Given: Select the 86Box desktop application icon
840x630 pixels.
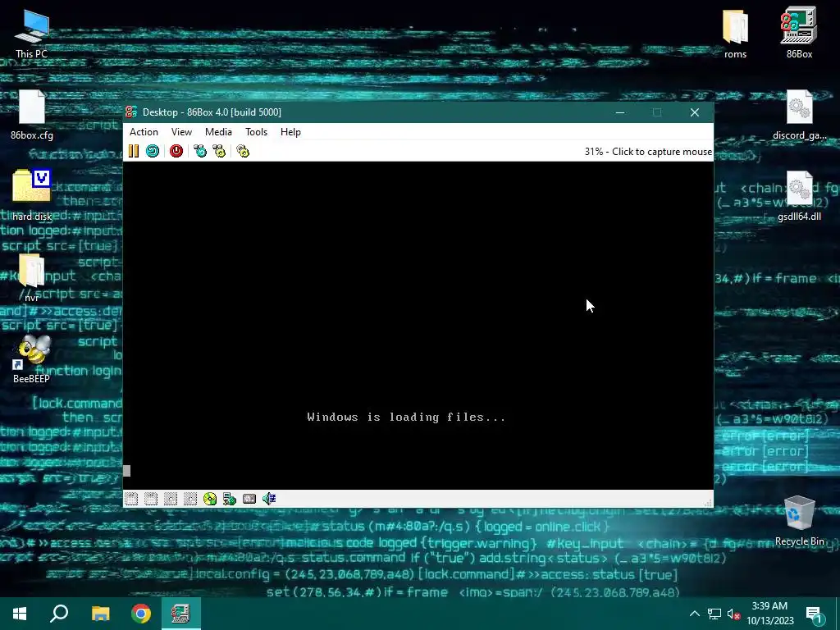Looking at the screenshot, I should 799,33.
